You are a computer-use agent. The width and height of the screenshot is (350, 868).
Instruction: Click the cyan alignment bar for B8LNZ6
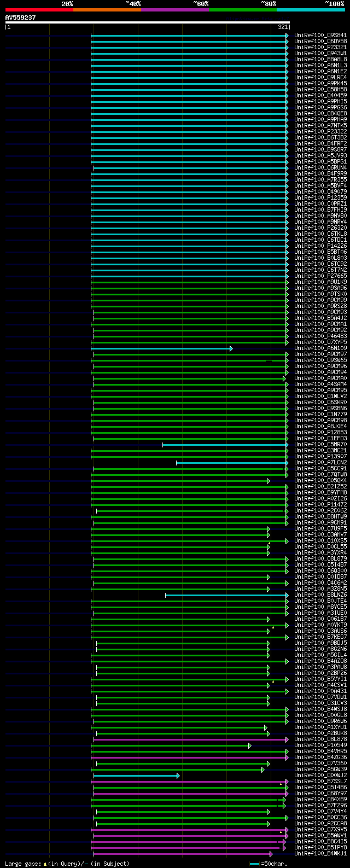click(226, 595)
